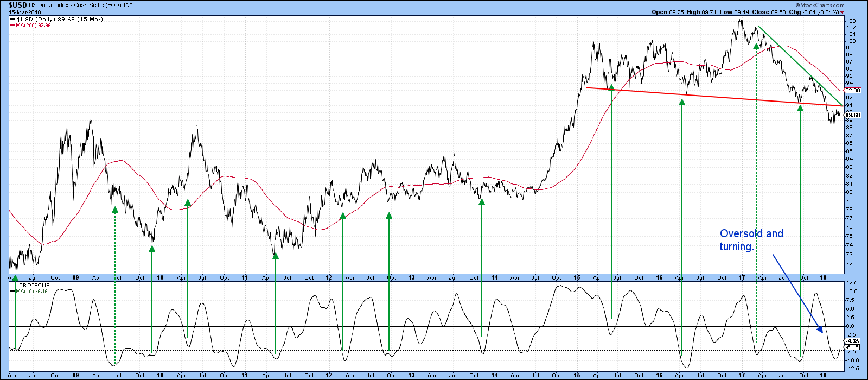Click the -6.16 indicator MA value label

coord(853,347)
